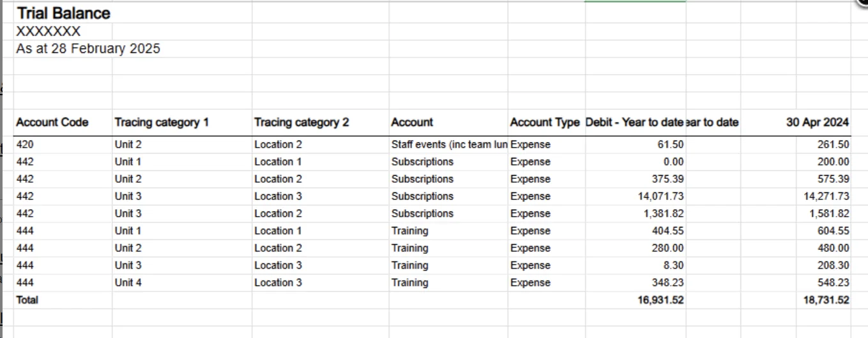
Task: Click account code 420 cell
Action: [x=25, y=145]
